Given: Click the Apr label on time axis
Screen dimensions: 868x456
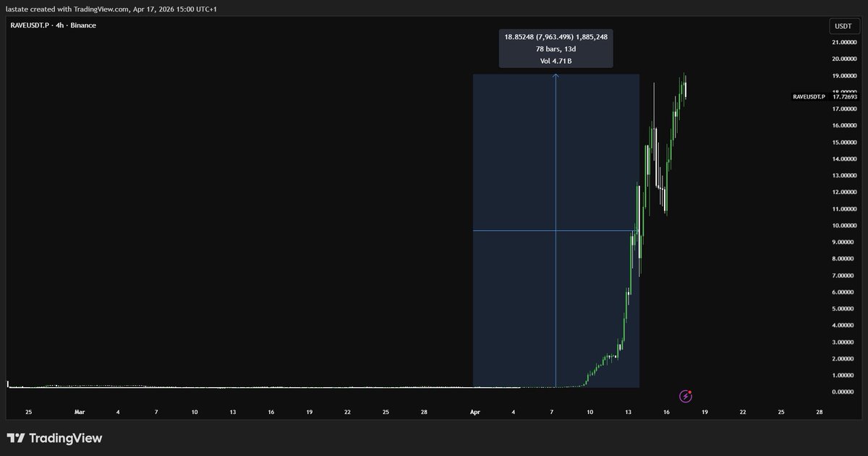Looking at the screenshot, I should 475,412.
